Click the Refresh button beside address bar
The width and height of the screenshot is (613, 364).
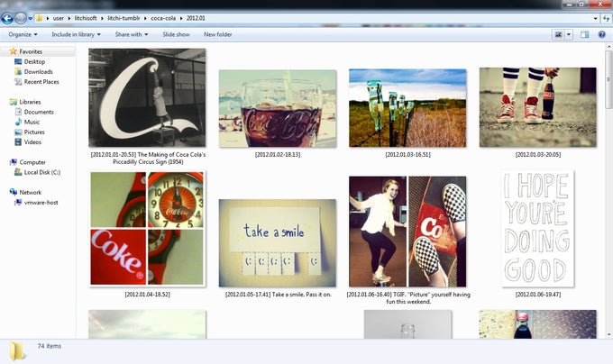(x=606, y=18)
